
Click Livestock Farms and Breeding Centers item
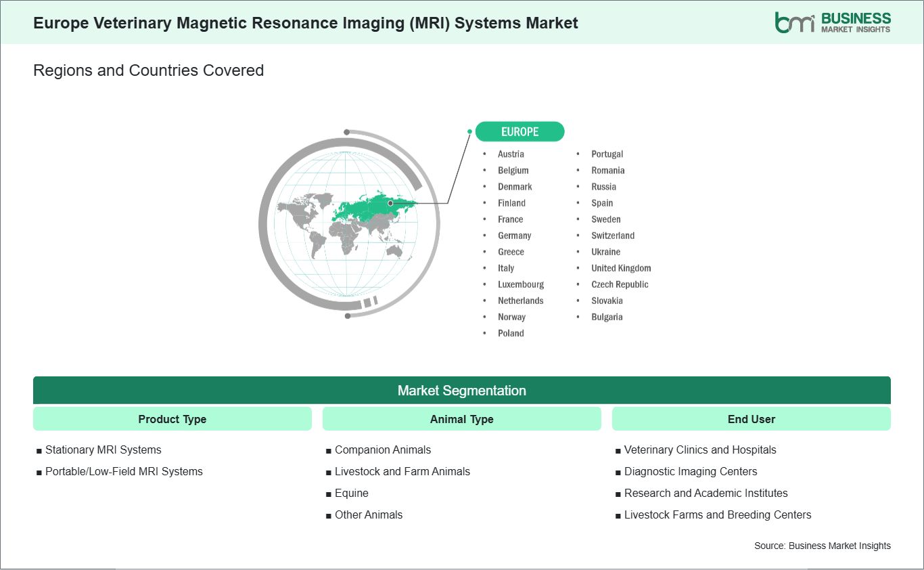coord(718,514)
